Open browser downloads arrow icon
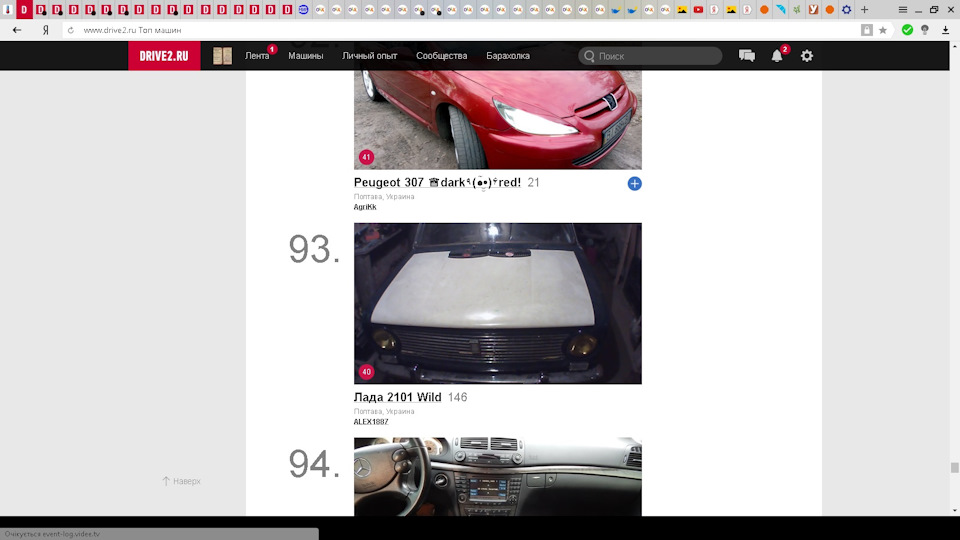960x540 pixels. (945, 30)
